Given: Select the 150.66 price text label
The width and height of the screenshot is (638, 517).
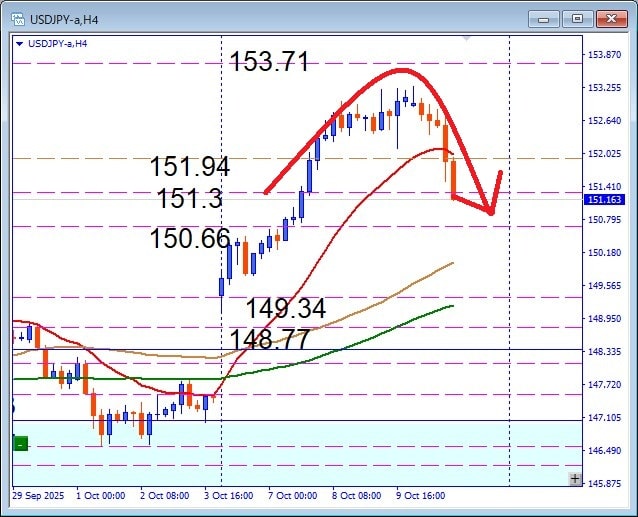Looking at the screenshot, I should point(190,239).
